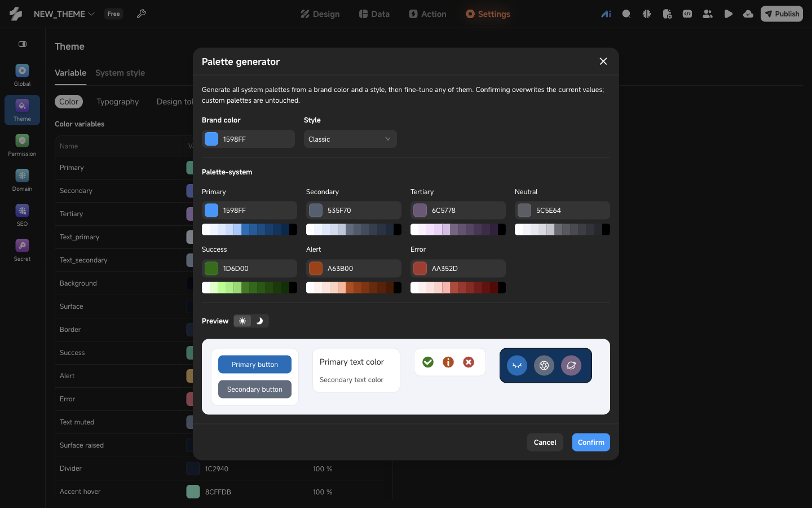This screenshot has width=812, height=508.
Task: Select the Theme item in the sidebar
Action: tap(22, 110)
